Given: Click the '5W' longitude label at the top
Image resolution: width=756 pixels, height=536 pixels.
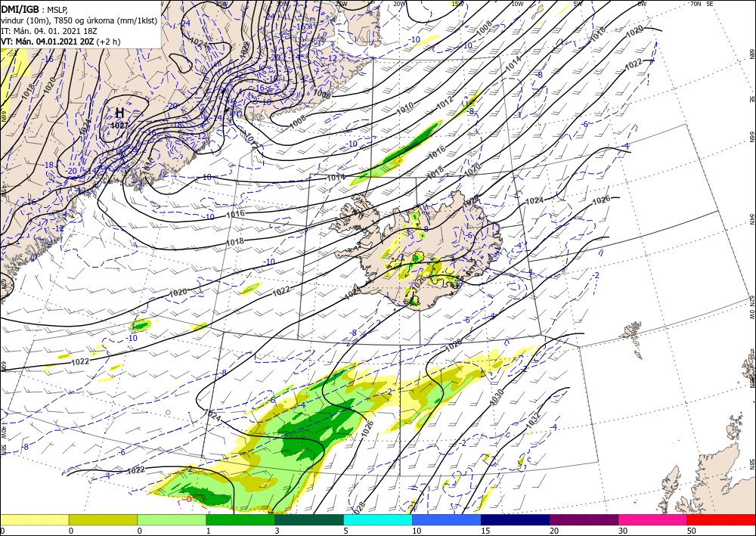Looking at the screenshot, I should click(x=578, y=4).
